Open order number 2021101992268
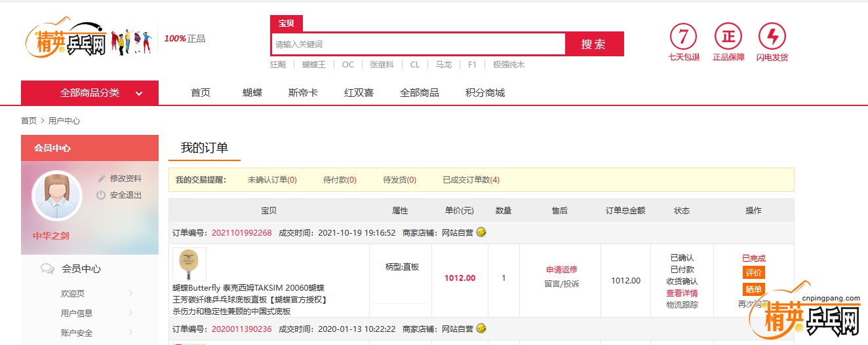 pyautogui.click(x=241, y=233)
